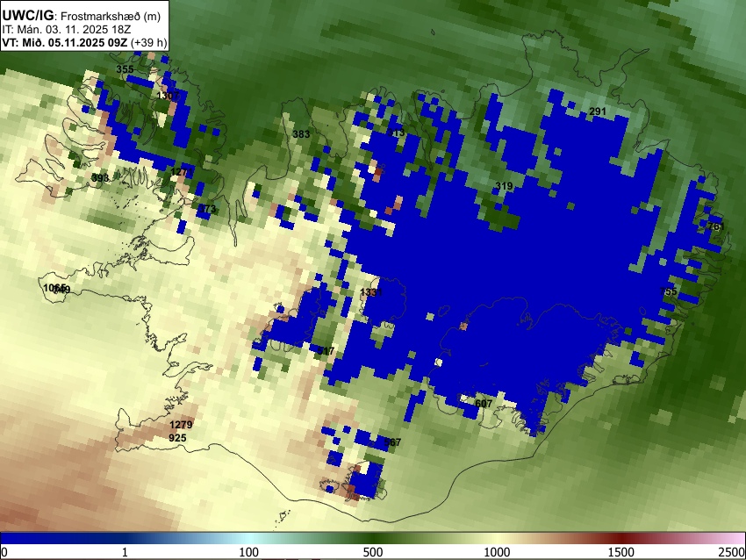The height and width of the screenshot is (560, 746).
Task: Click the station value 313
Action: pos(397,133)
